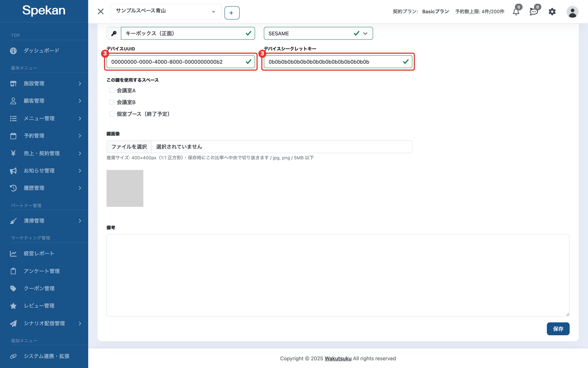Open the chat messages icon
588x368 pixels.
tap(534, 11)
